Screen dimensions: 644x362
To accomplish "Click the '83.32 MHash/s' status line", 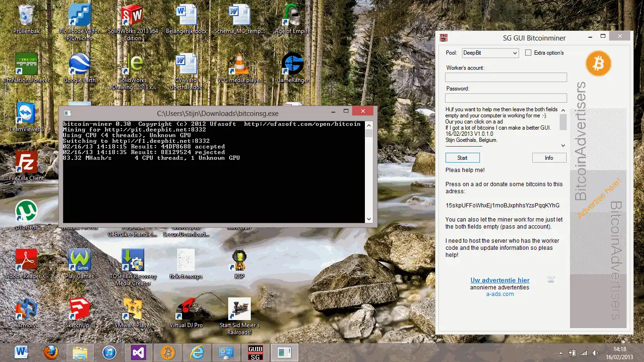I will [151, 158].
